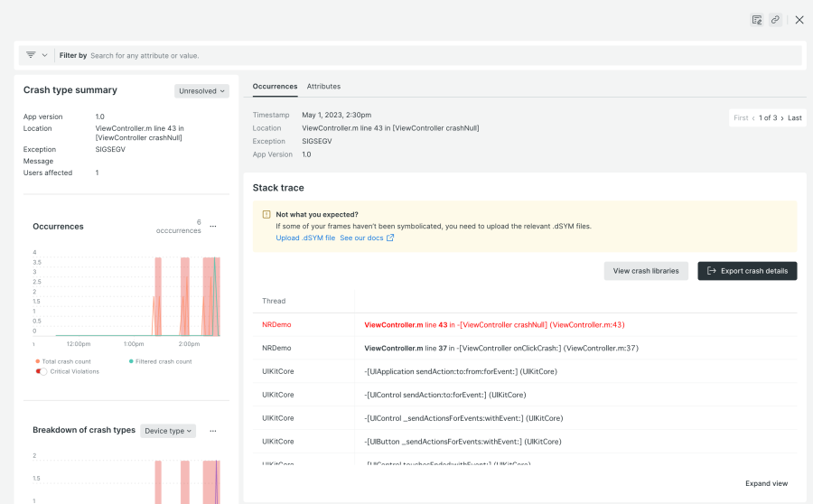Viewport: 813px width, 504px height.
Task: Expand the stack trace with Expand view
Action: (x=766, y=483)
